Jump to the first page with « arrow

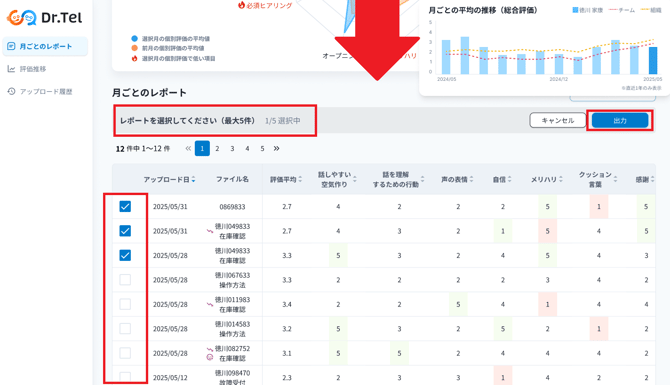188,148
